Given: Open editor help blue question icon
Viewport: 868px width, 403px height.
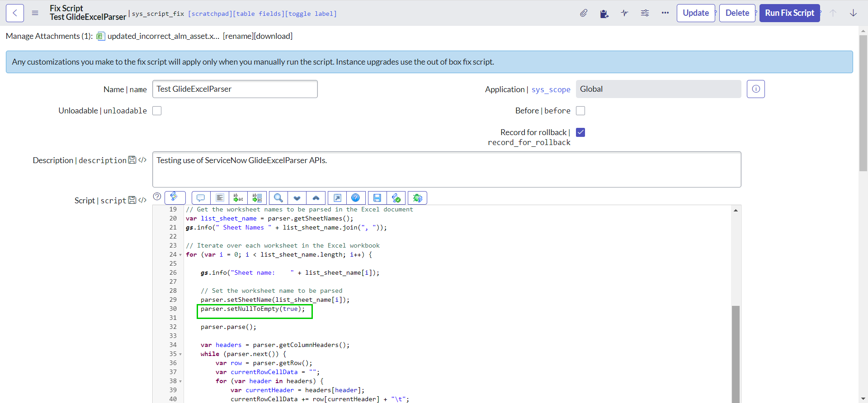Looking at the screenshot, I should (356, 198).
